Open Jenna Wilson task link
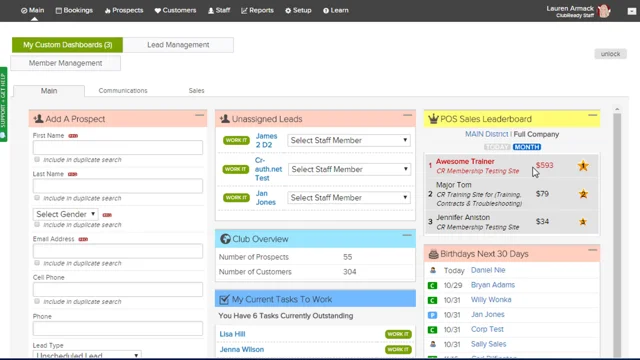The width and height of the screenshot is (640, 360). click(242, 349)
